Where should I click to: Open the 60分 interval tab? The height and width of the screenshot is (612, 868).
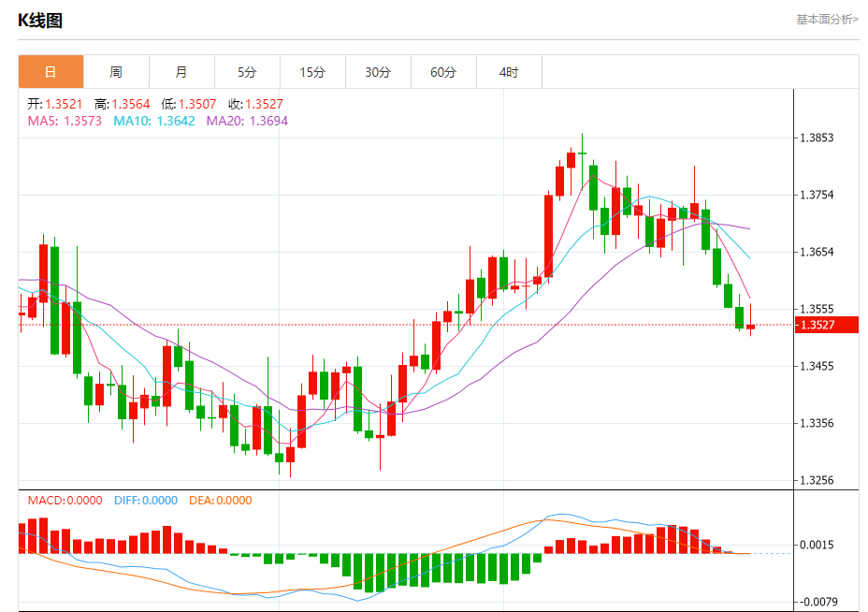[443, 72]
